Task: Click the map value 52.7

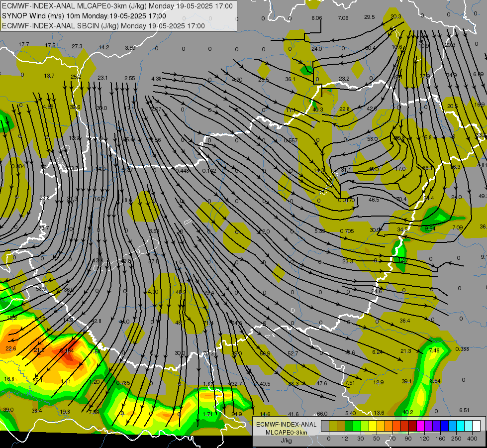Action: [x=293, y=353]
